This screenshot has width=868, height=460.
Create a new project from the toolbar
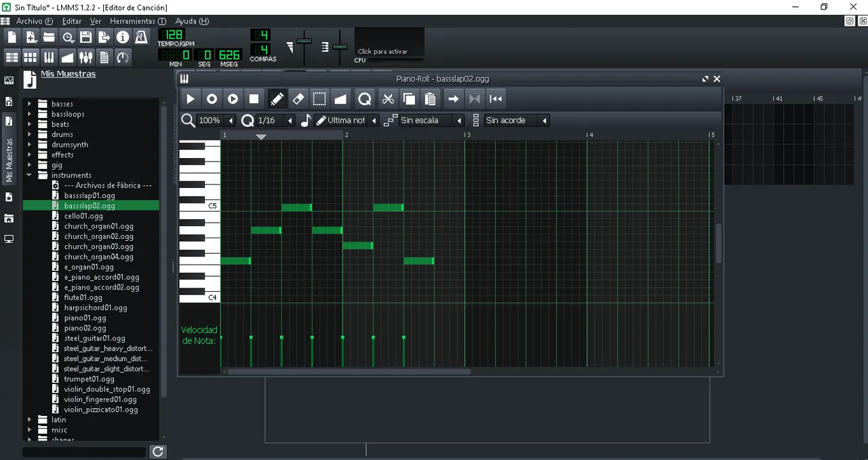12,37
